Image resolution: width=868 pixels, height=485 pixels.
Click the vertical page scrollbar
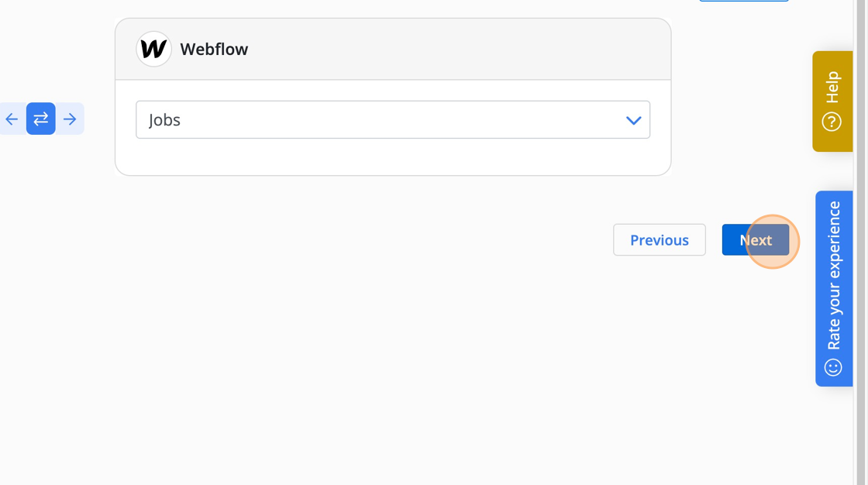tap(860, 242)
